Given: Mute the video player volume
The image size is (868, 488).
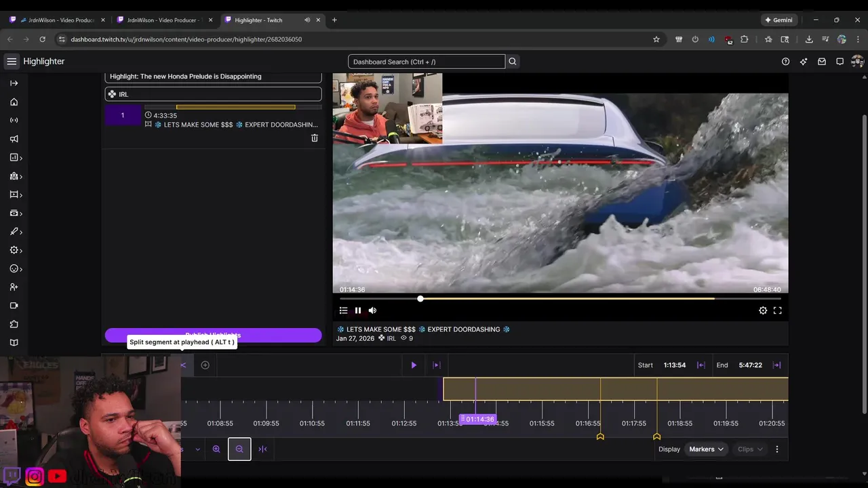Looking at the screenshot, I should click(x=372, y=310).
